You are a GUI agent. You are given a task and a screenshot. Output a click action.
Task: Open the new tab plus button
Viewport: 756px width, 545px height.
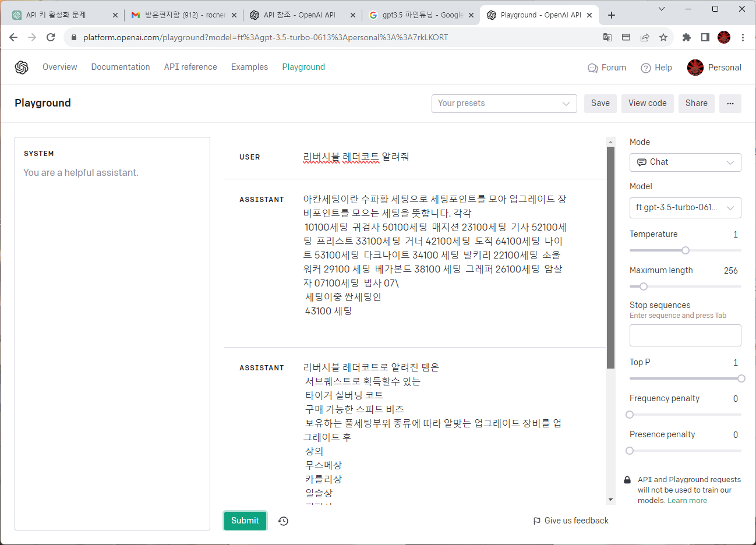click(612, 15)
